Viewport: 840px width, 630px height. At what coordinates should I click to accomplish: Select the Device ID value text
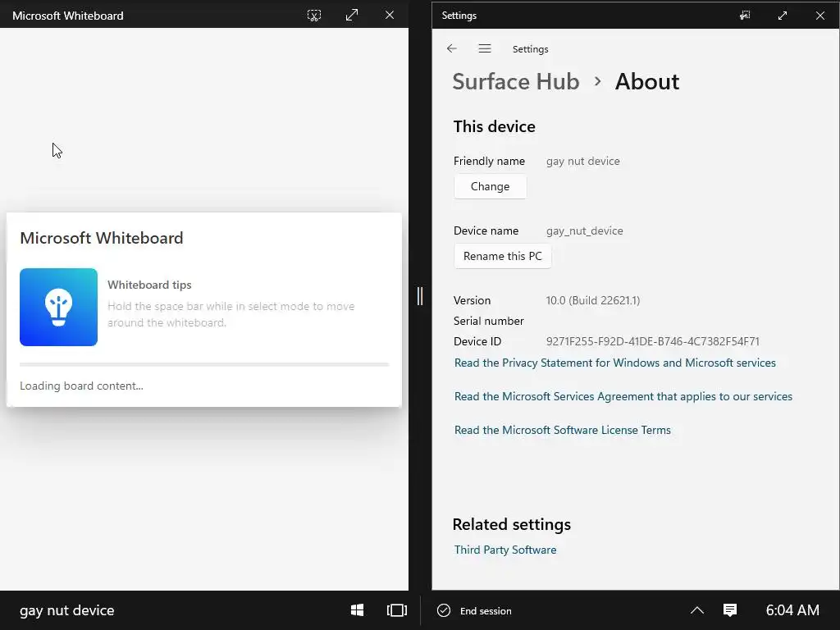652,341
